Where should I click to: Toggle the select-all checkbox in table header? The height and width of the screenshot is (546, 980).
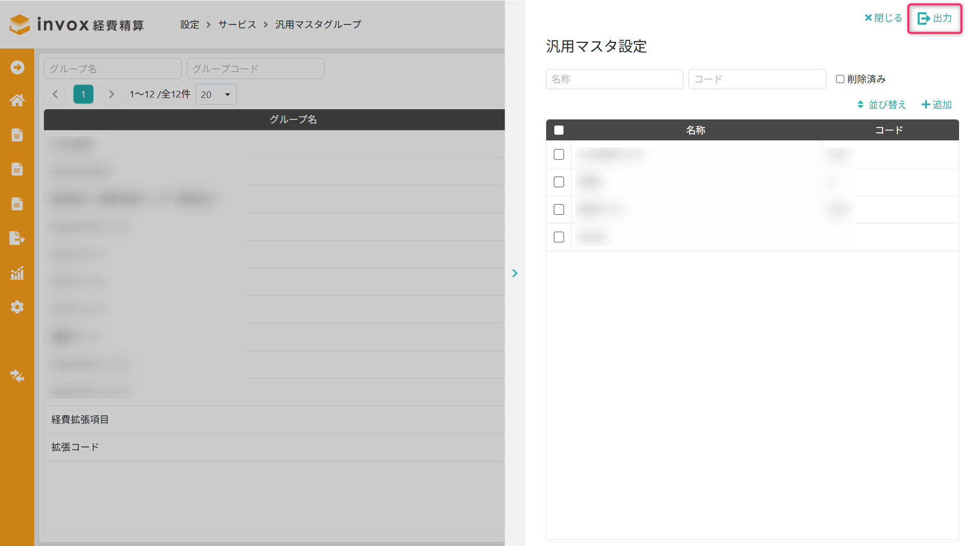pos(559,130)
